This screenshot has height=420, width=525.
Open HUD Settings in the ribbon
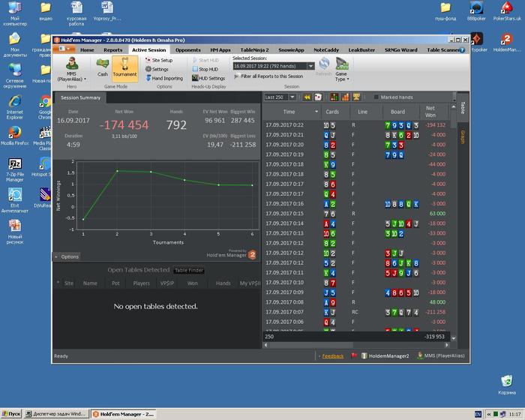[x=208, y=78]
